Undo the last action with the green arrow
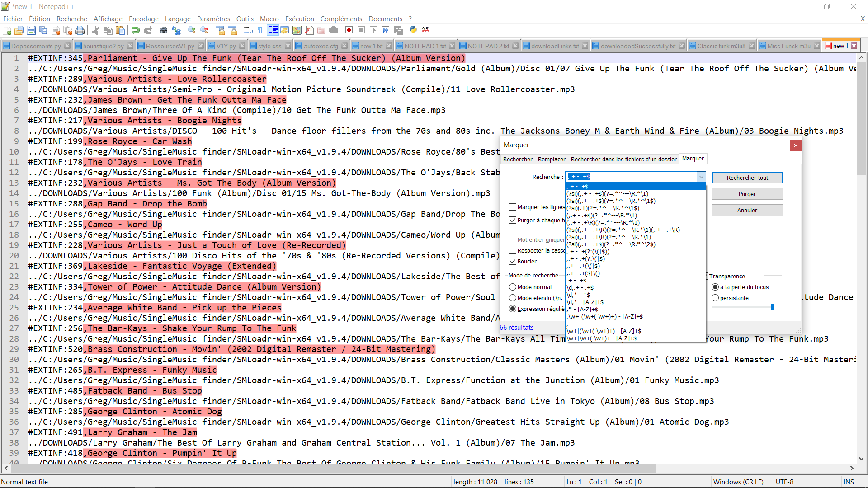This screenshot has width=868, height=488. point(136,30)
